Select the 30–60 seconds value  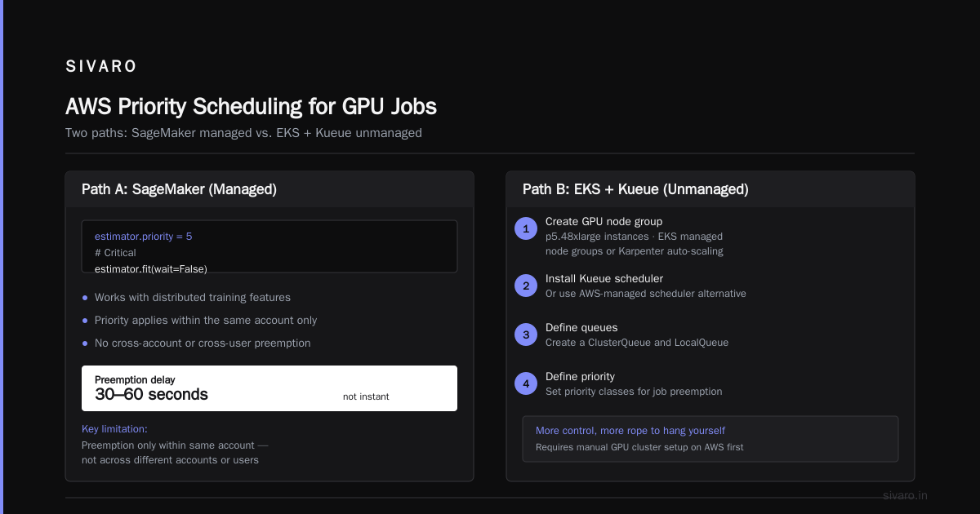coord(151,395)
